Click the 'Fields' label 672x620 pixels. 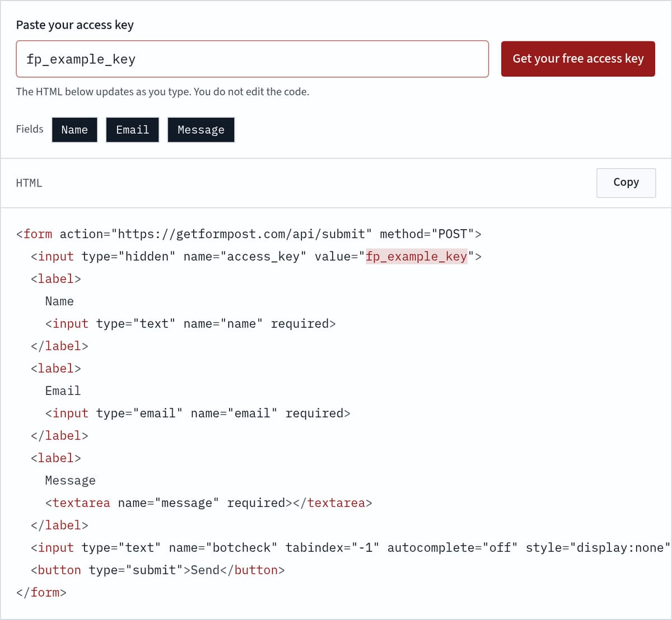pyautogui.click(x=30, y=129)
